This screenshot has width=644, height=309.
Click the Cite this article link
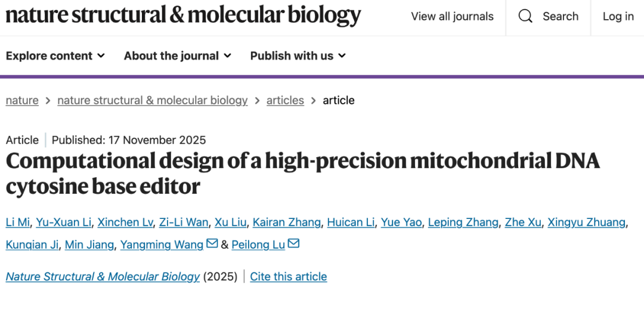(289, 277)
